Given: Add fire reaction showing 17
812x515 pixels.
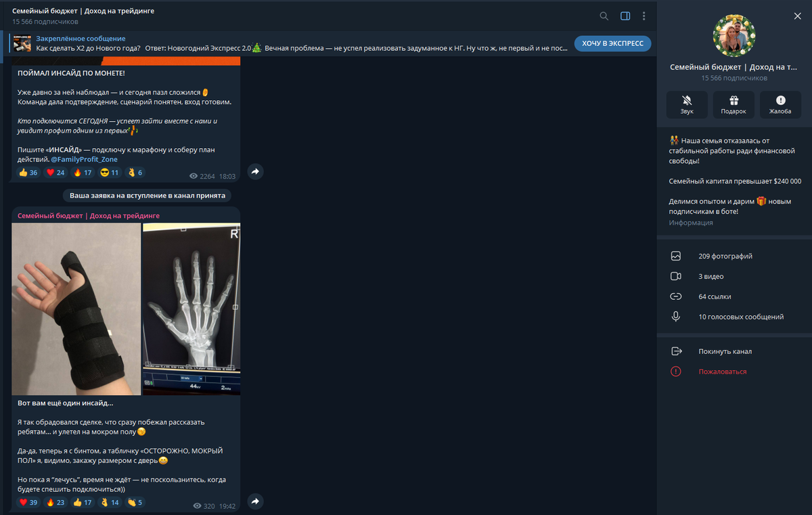Looking at the screenshot, I should click(83, 173).
